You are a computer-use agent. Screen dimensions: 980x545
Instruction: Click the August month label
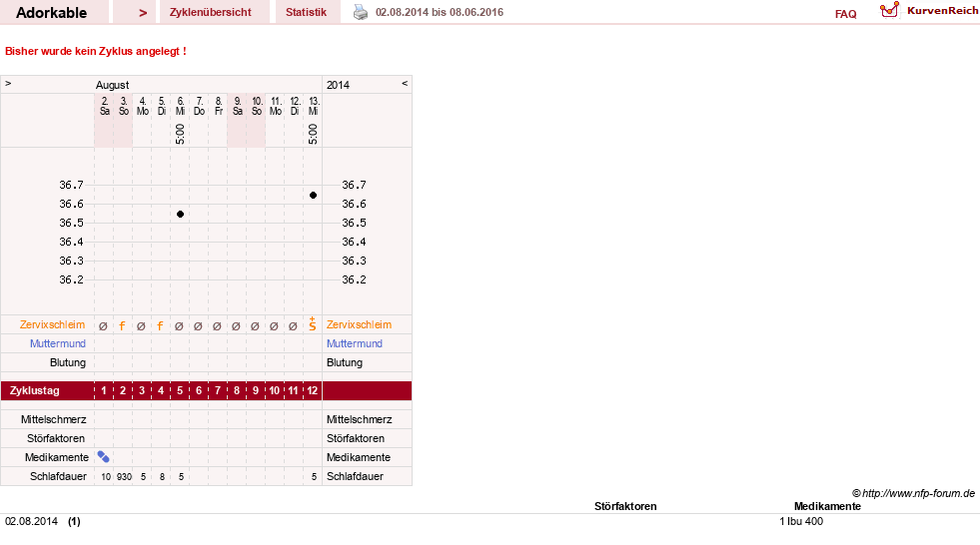tap(113, 85)
